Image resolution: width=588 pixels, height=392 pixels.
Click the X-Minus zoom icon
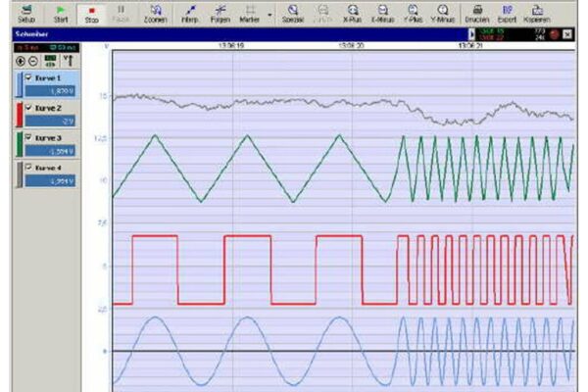[382, 13]
